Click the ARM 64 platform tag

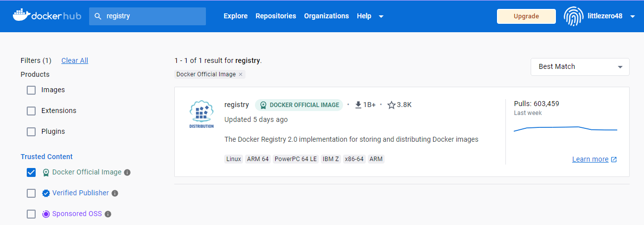tap(258, 159)
